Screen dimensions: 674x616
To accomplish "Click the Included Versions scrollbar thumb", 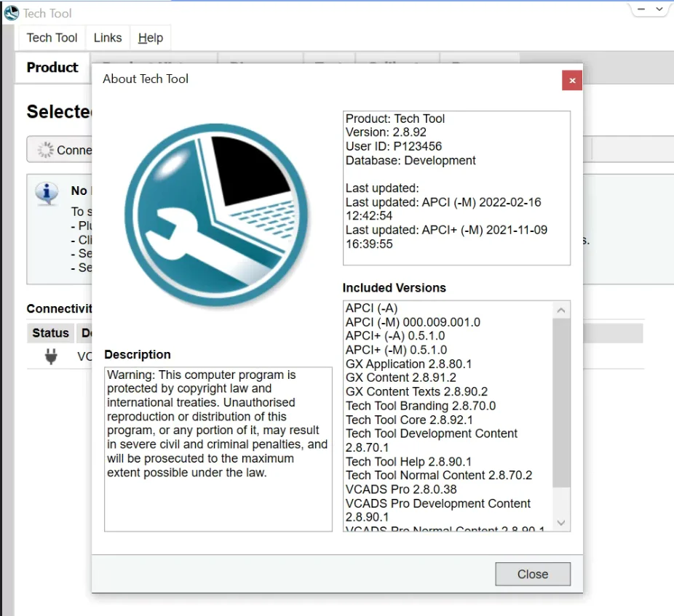I will click(x=561, y=402).
